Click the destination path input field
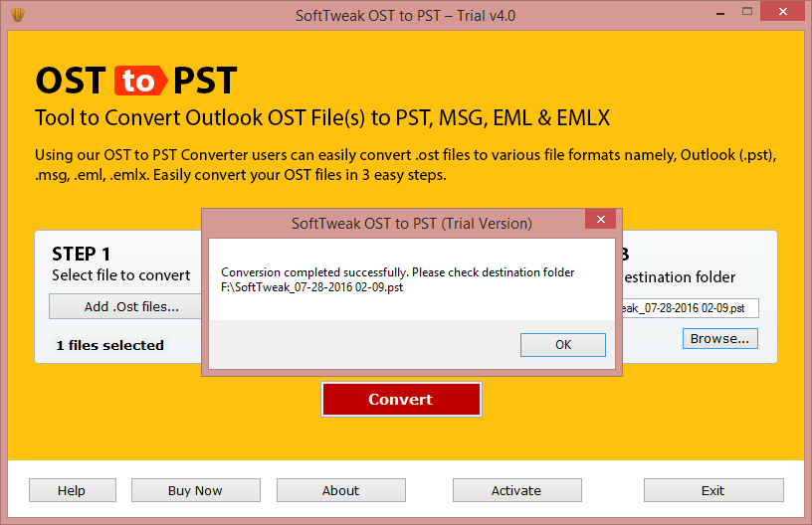 (691, 308)
